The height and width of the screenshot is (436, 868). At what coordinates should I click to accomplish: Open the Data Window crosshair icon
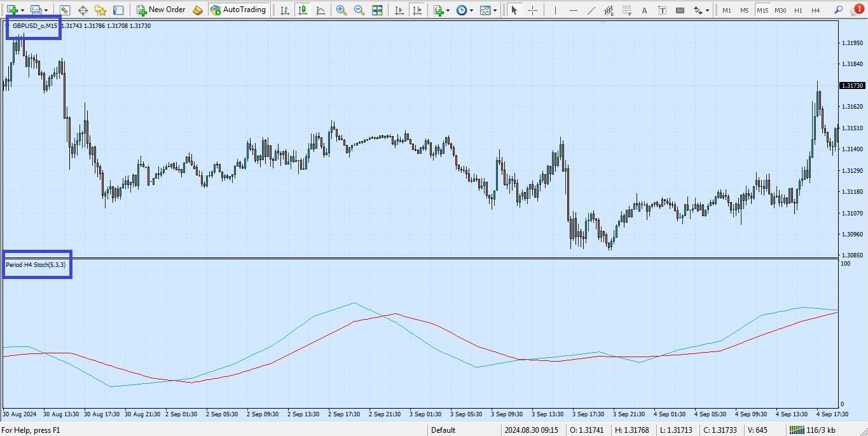[x=82, y=10]
